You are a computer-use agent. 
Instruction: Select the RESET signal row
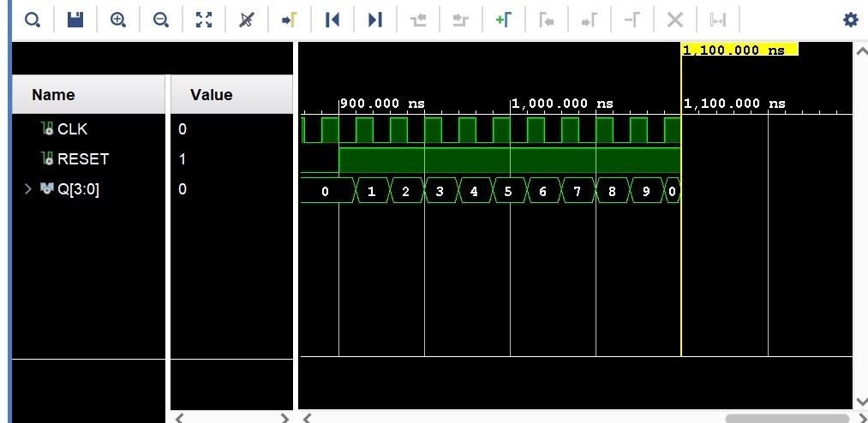coord(82,159)
